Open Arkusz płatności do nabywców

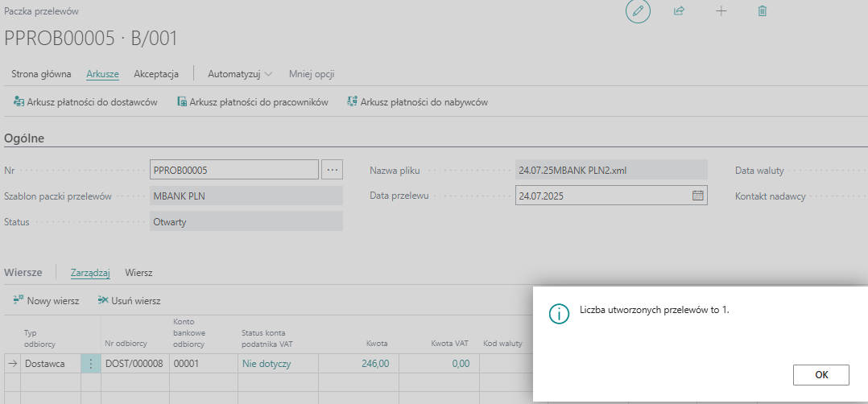[417, 102]
